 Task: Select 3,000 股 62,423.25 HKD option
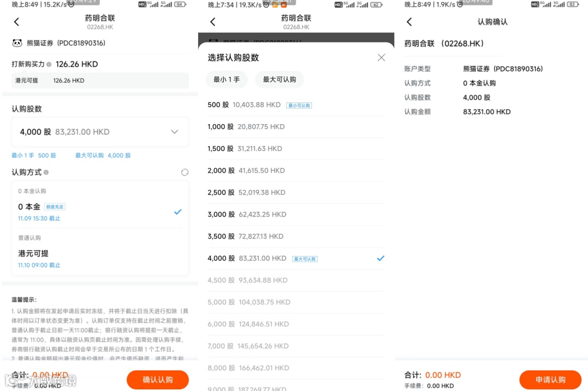[296, 215]
